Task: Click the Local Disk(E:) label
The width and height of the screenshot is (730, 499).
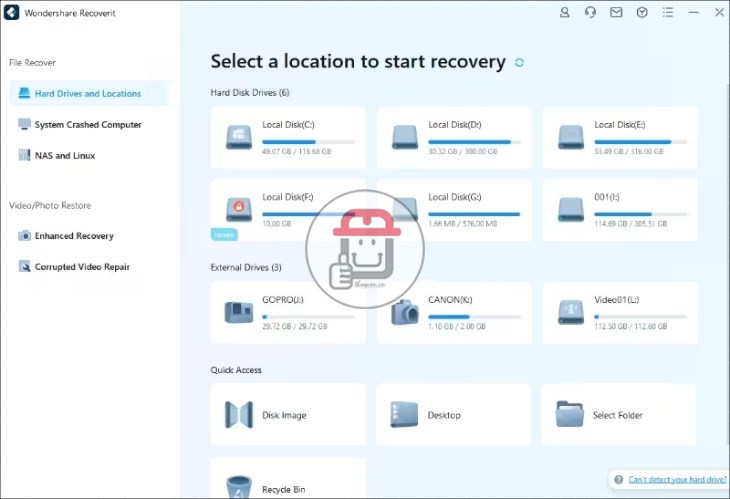Action: tap(620, 125)
